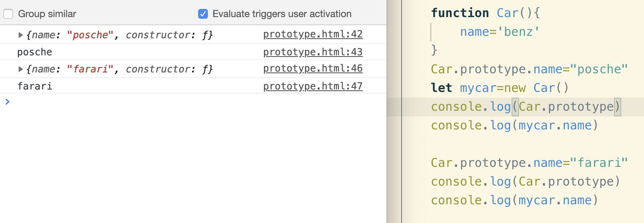
Task: Click the let keyword before mycar
Action: tap(441, 88)
